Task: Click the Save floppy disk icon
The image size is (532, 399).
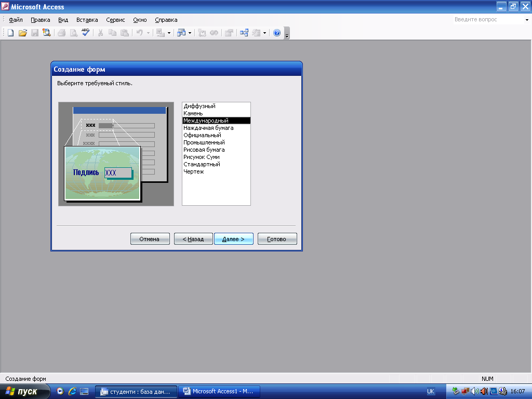Action: pyautogui.click(x=35, y=33)
